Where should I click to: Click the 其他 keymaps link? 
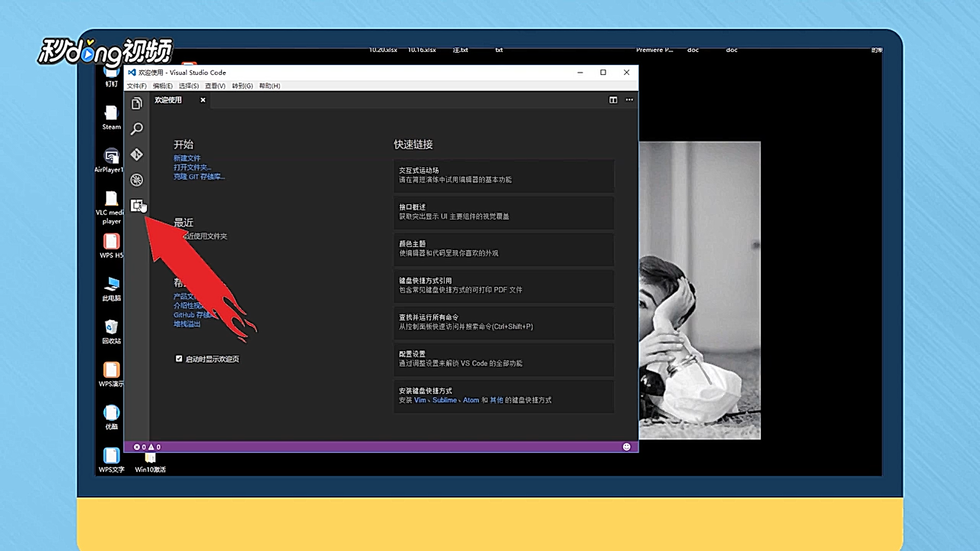click(x=497, y=400)
